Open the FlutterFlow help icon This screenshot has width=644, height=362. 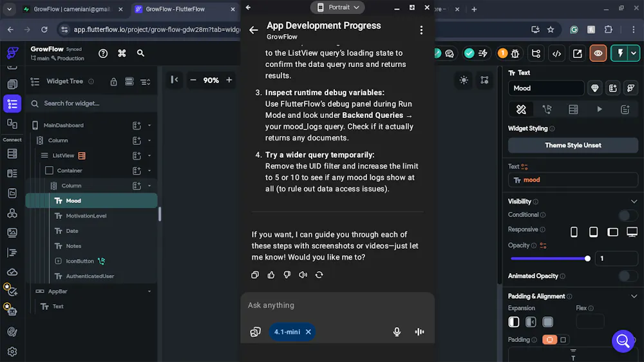point(103,53)
